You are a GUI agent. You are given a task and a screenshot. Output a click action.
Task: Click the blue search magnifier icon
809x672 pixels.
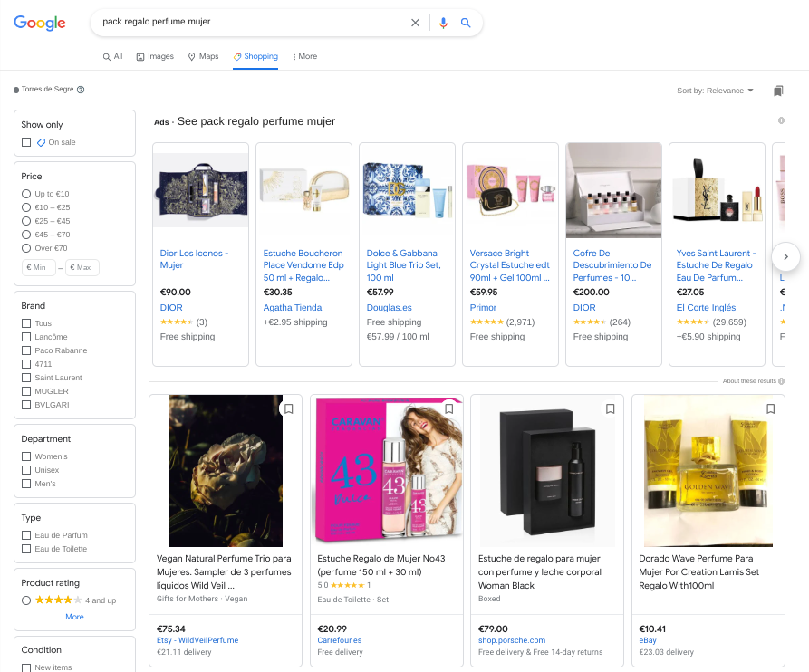(466, 23)
